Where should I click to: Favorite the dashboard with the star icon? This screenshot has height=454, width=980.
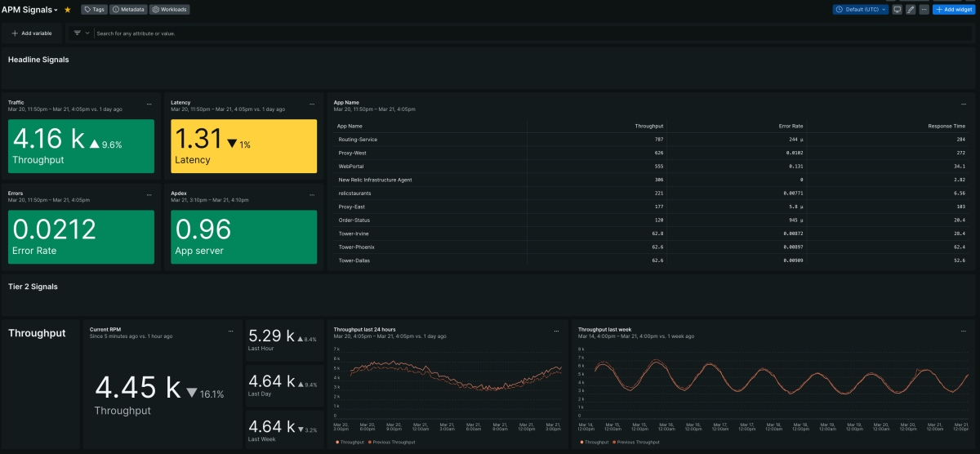click(x=67, y=10)
